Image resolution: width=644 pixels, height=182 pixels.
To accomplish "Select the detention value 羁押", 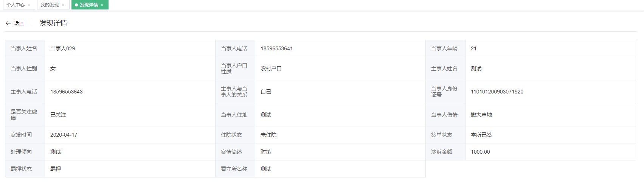I will 56,169.
